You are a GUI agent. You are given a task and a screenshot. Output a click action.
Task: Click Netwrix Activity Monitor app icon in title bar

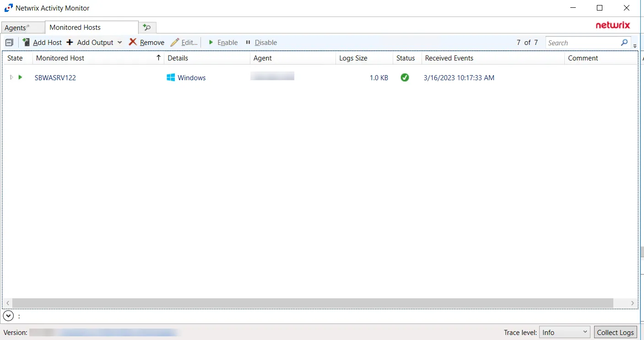click(x=9, y=8)
